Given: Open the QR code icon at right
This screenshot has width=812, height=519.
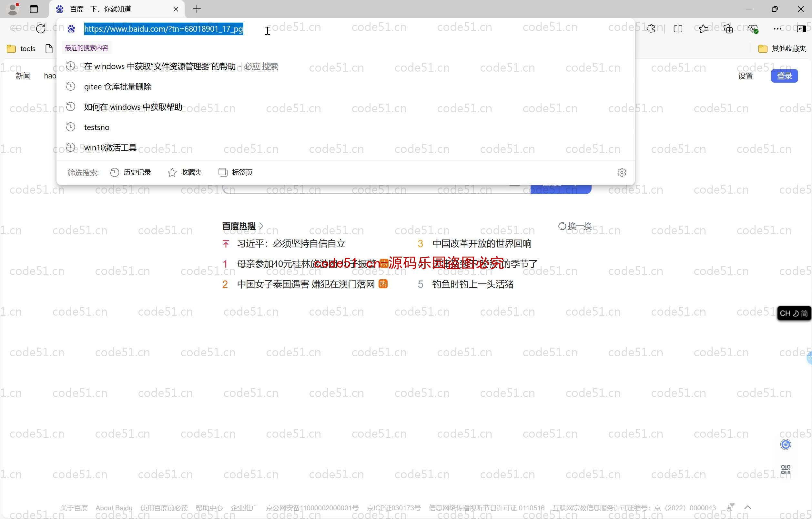Looking at the screenshot, I should coord(785,469).
